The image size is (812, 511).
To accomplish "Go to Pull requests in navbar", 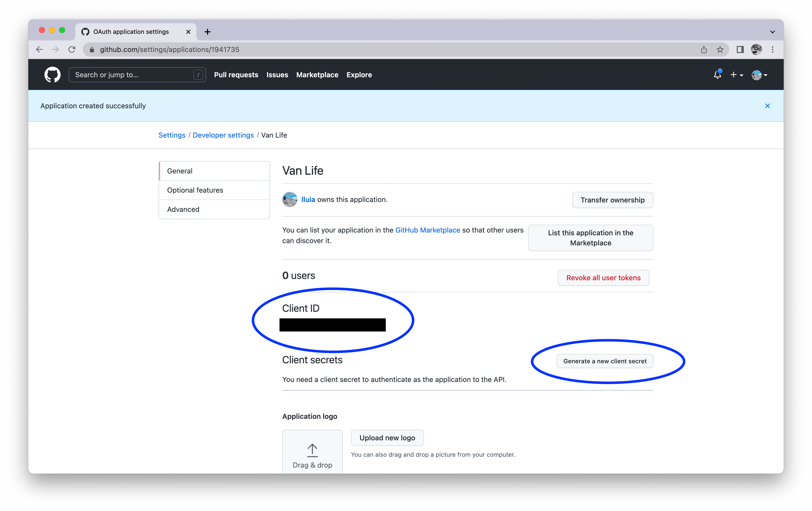I will click(236, 75).
